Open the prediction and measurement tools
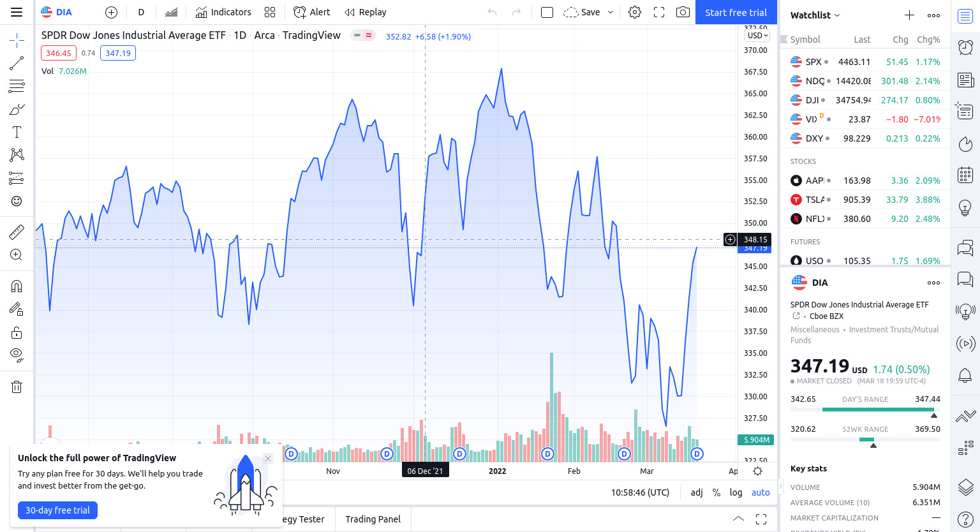This screenshot has height=532, width=980. tap(17, 178)
